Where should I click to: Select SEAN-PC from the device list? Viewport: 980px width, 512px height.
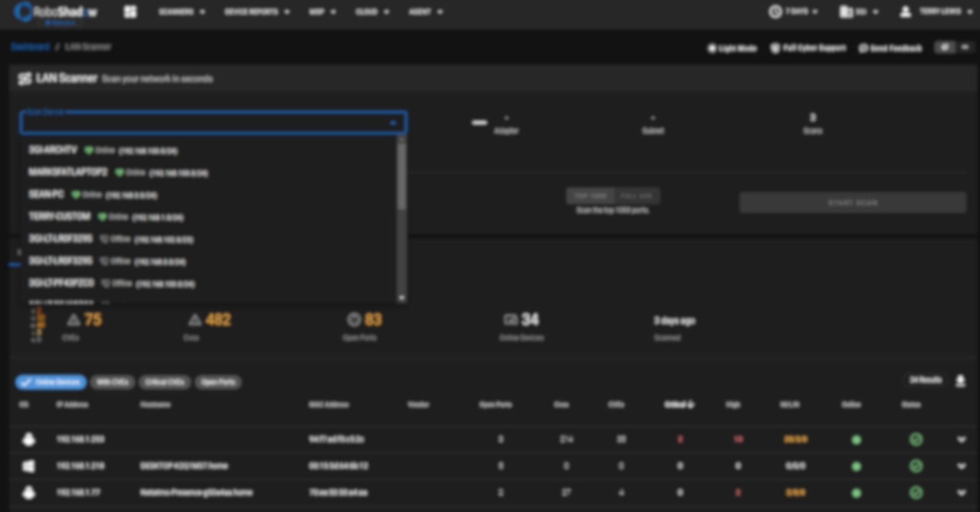click(x=209, y=195)
